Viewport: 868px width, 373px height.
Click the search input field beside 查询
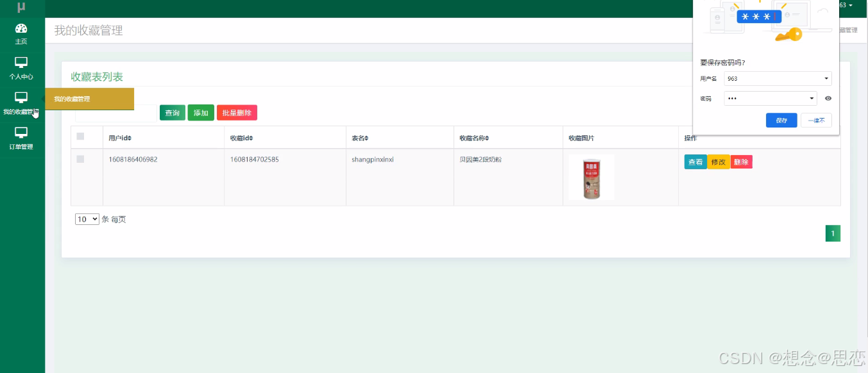pyautogui.click(x=115, y=113)
